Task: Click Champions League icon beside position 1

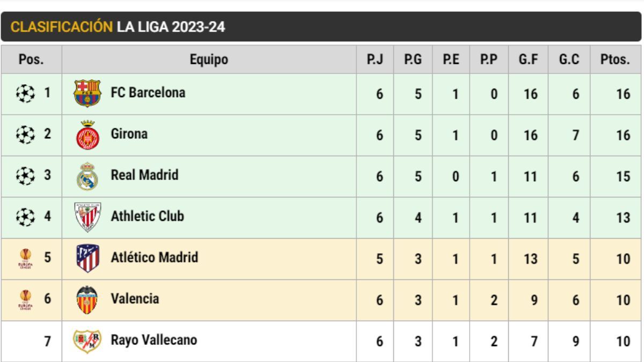Action: click(x=24, y=93)
